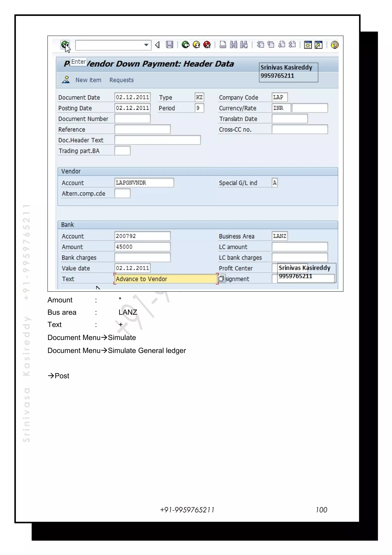Click the First Page icon
The width and height of the screenshot is (392, 555).
[260, 45]
